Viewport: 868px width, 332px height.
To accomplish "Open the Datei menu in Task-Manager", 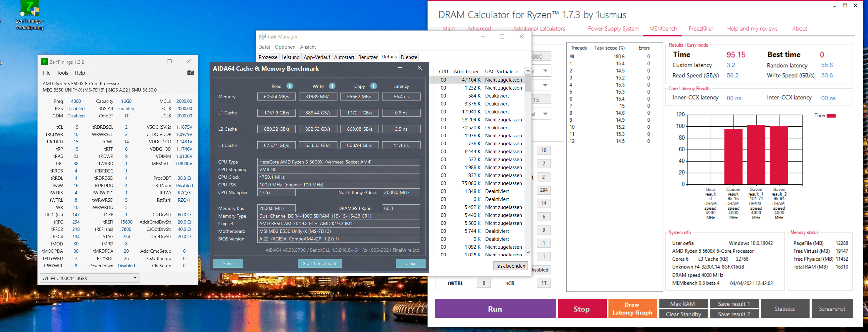I will [264, 47].
